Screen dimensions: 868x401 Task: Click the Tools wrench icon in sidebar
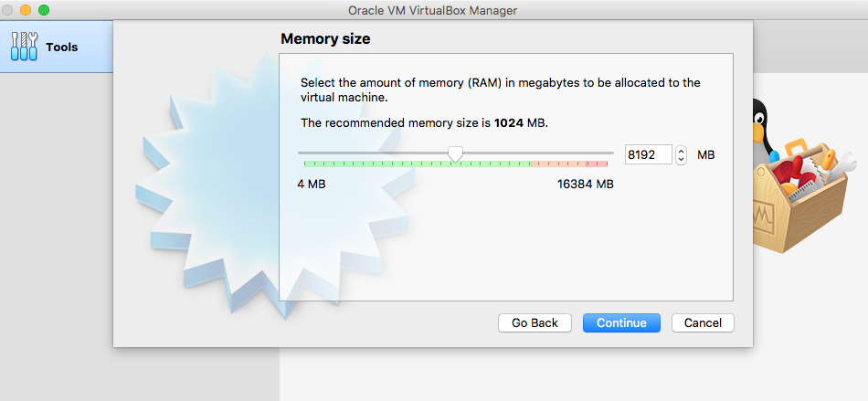click(x=25, y=47)
